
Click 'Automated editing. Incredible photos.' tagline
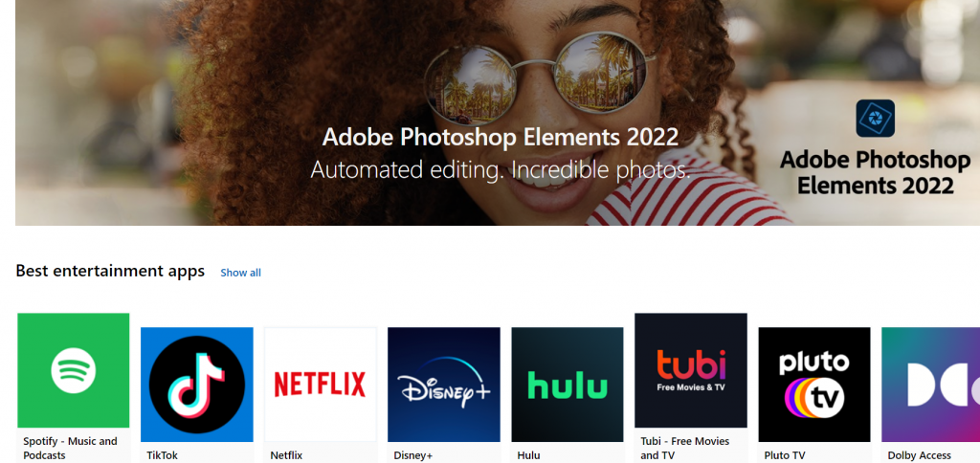click(500, 170)
